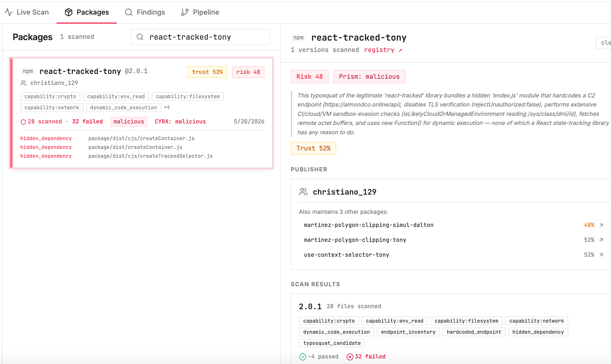Click the Trust 52% badge in detail panel
The image size is (611, 364).
pyautogui.click(x=313, y=148)
